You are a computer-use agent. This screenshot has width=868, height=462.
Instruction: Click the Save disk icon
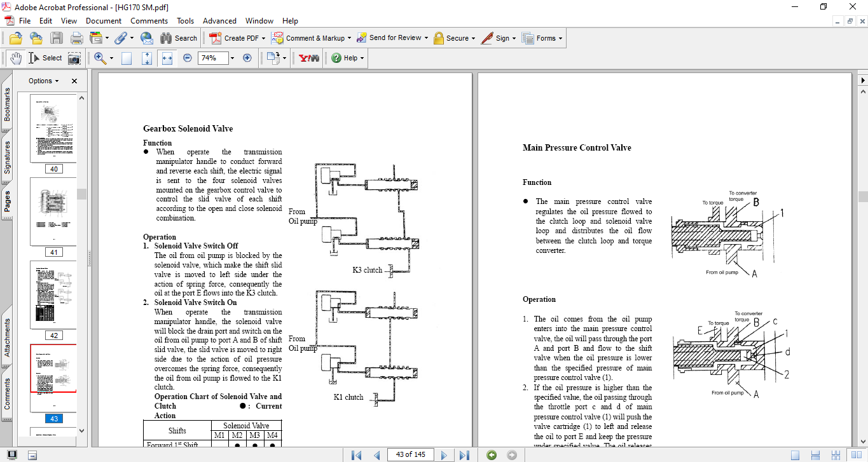(x=56, y=38)
